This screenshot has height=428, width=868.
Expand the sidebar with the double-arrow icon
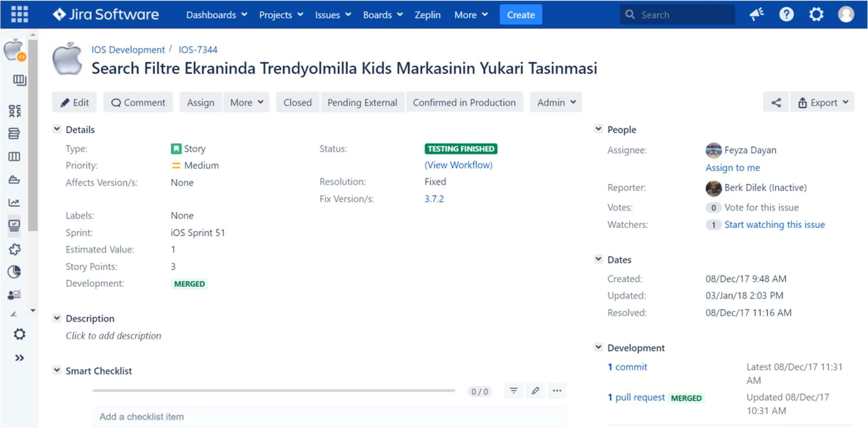tap(19, 358)
